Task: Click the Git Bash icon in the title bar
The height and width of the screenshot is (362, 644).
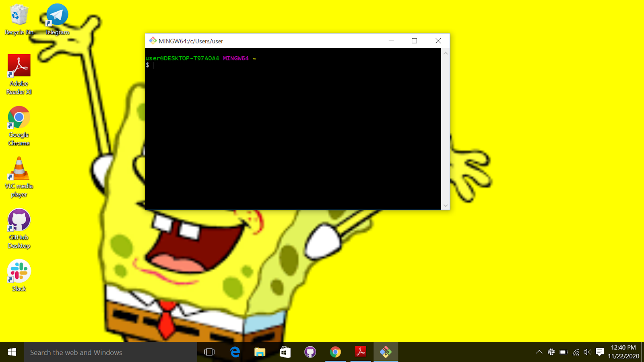Action: 153,41
